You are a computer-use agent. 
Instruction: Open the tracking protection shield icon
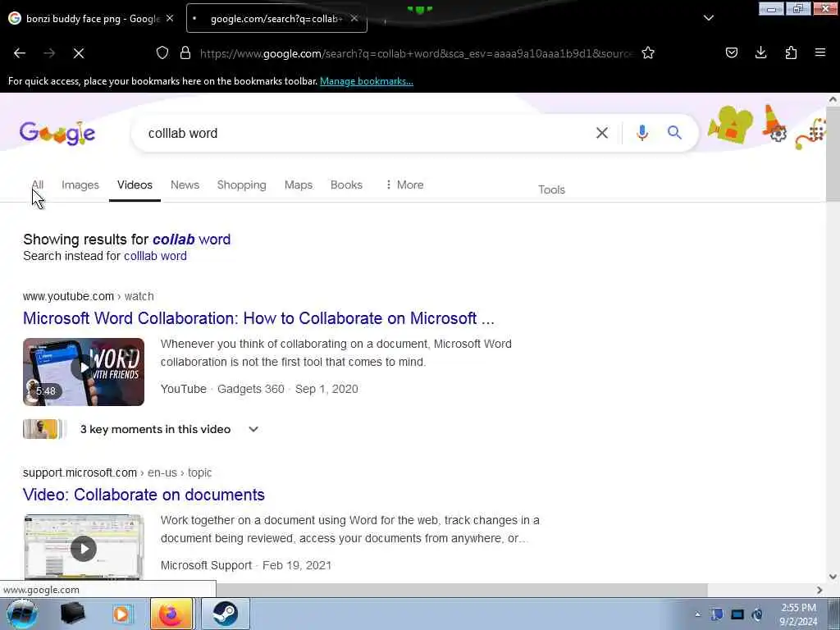pyautogui.click(x=162, y=52)
